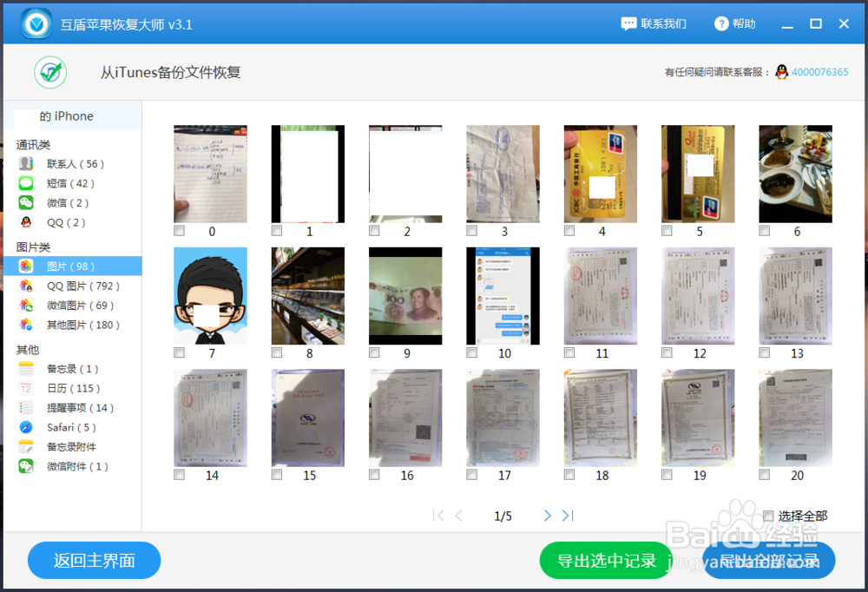Open the green SMS icon for 短信
Viewport: 868px width, 592px height.
click(x=26, y=183)
